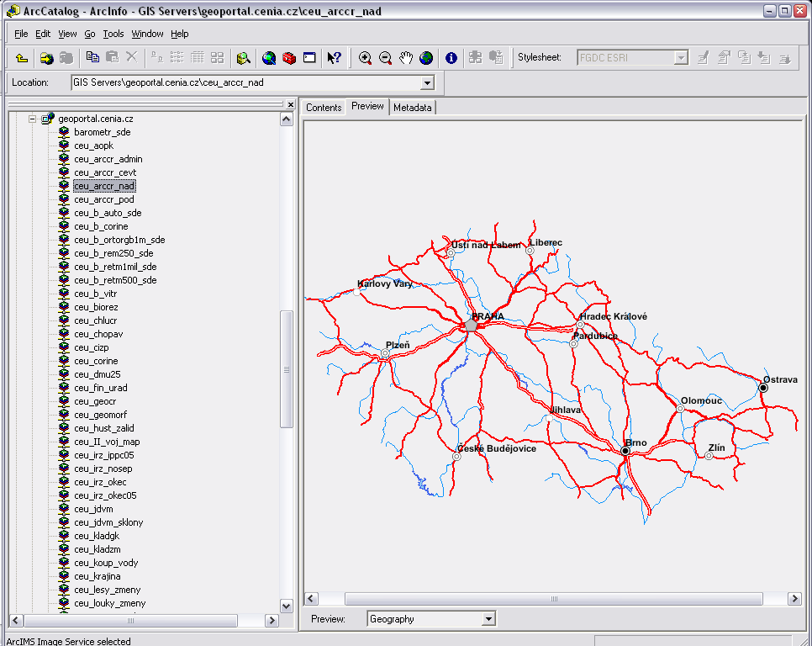Switch to the Preview tab
812x646 pixels.
tap(367, 106)
